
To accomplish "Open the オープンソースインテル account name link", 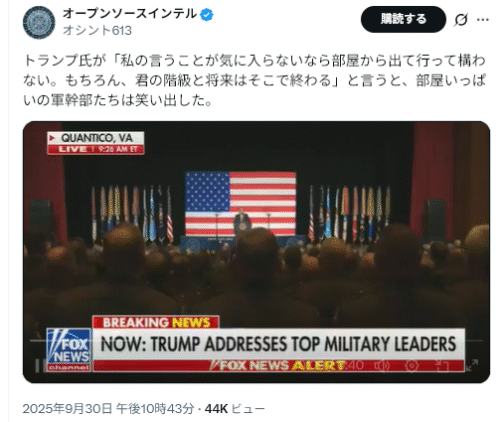I will (x=130, y=14).
